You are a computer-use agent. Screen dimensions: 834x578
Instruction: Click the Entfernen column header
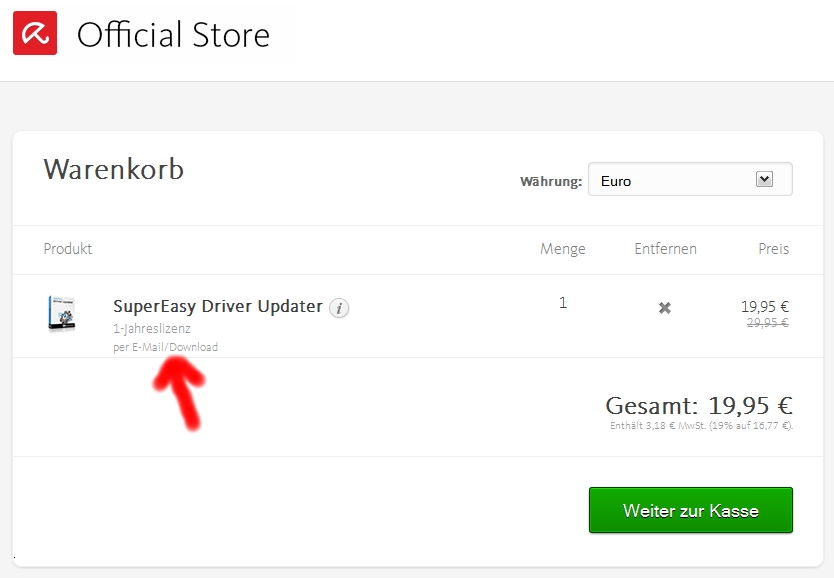coord(665,249)
